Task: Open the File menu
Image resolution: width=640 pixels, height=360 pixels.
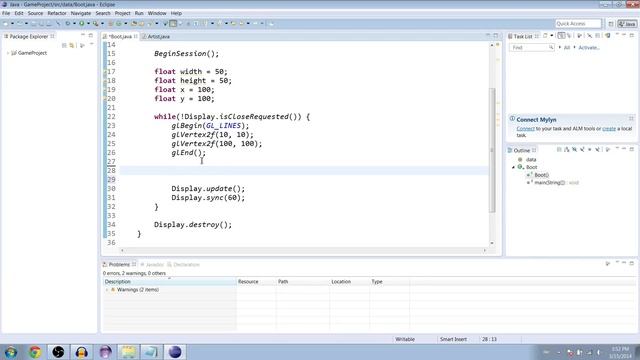Action: pos(6,13)
